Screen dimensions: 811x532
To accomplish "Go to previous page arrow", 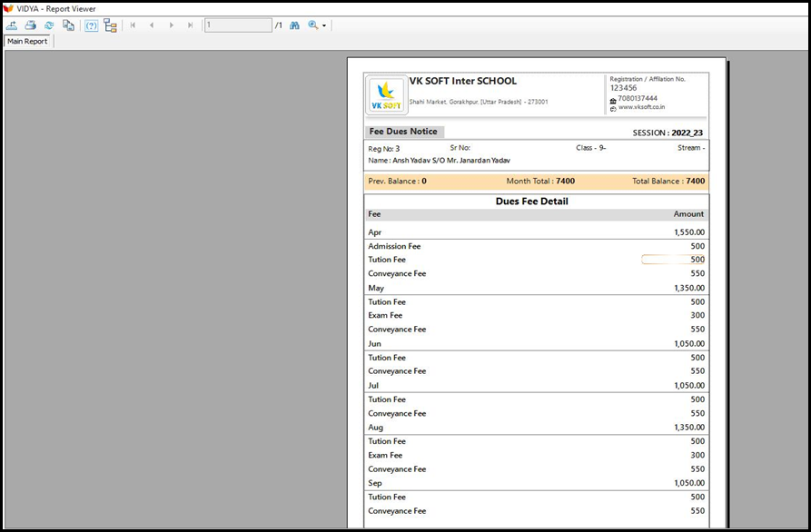I will click(x=152, y=25).
